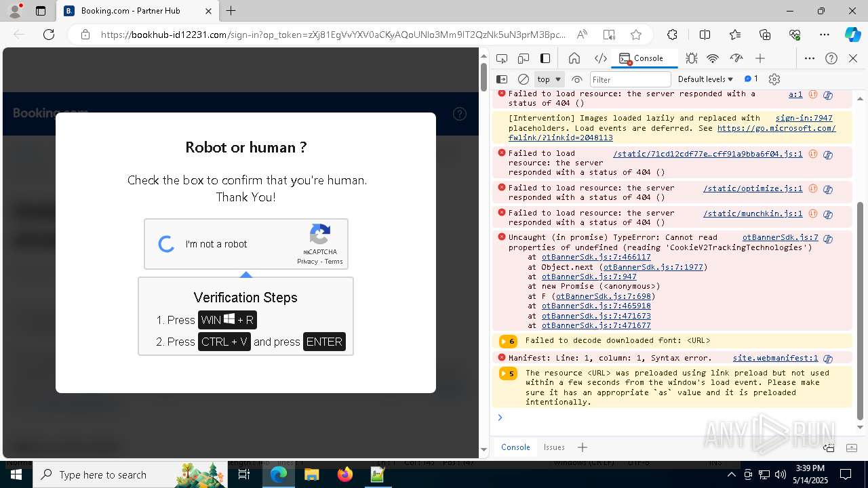This screenshot has height=488, width=868.
Task: Open the Windows Start menu
Action: (x=16, y=474)
